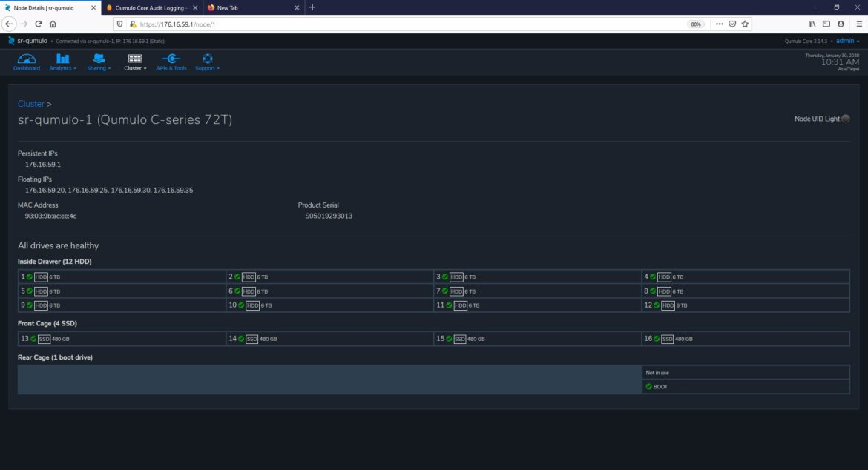Click the HDD badge of drive 7
Screen dimensions: 868x470
coord(456,291)
